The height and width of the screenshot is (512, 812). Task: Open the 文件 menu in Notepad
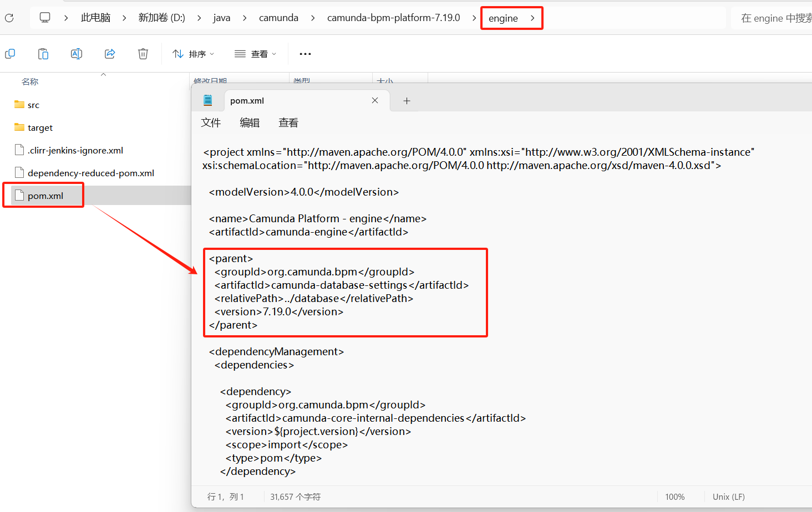point(211,123)
